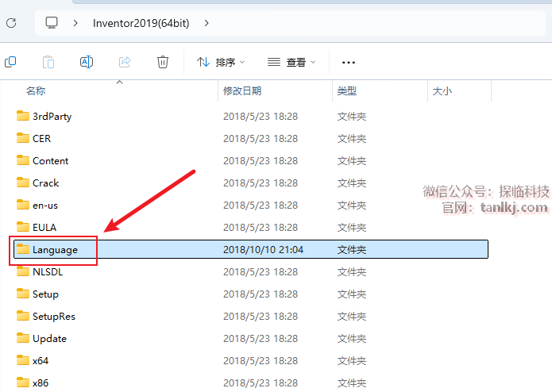Click the NLSDL folder name

(48, 271)
